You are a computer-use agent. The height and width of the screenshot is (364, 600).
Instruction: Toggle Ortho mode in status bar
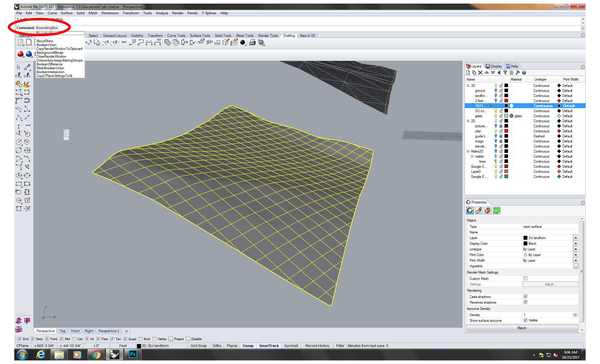(x=217, y=346)
